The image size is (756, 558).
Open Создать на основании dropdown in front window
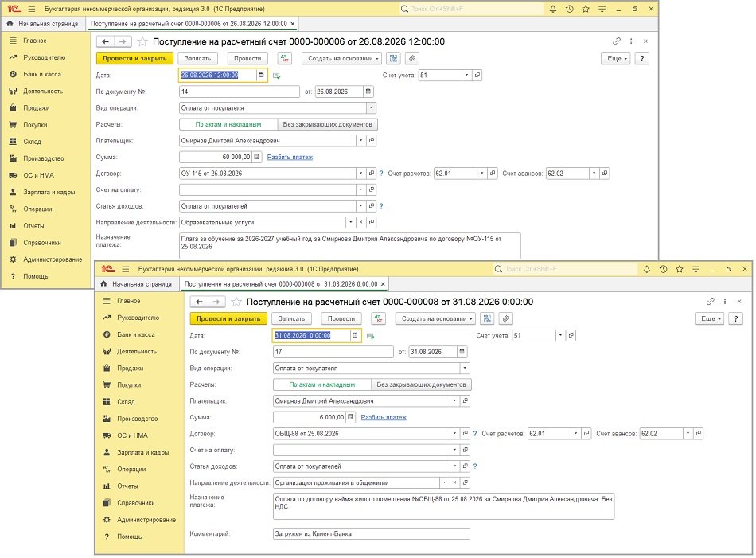click(x=436, y=318)
